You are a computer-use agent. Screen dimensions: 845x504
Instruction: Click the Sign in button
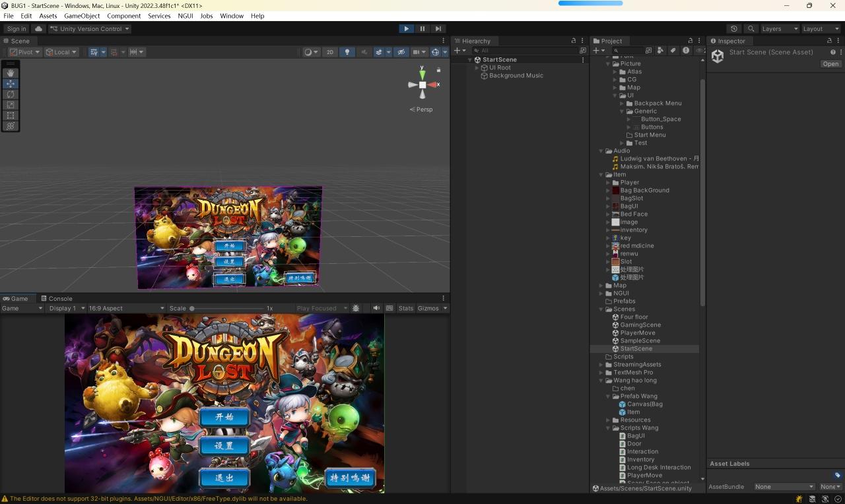(16, 28)
